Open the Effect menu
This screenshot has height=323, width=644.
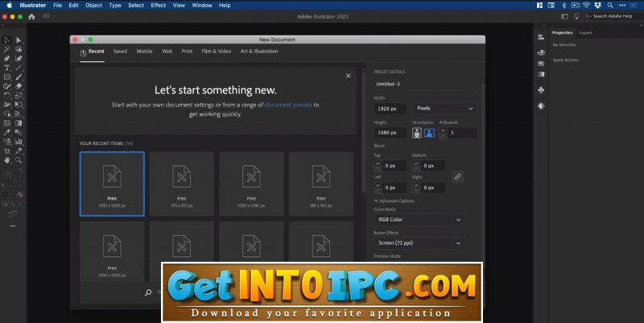click(158, 6)
